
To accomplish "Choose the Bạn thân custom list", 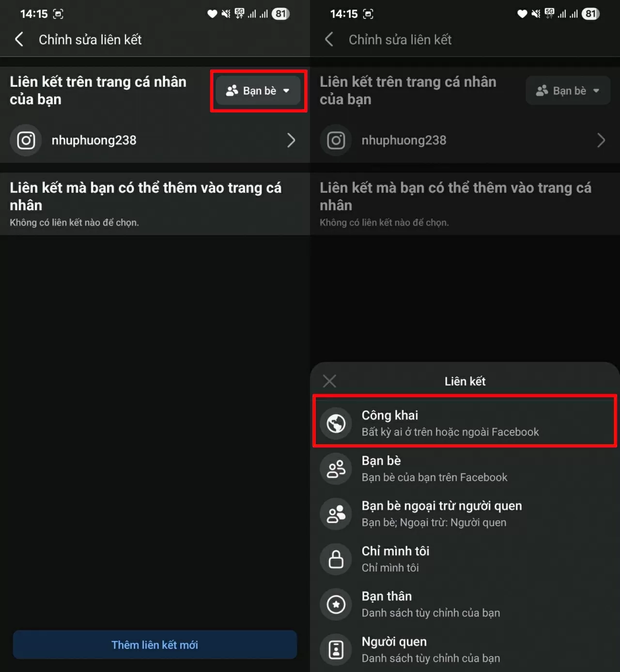I will pos(465,604).
